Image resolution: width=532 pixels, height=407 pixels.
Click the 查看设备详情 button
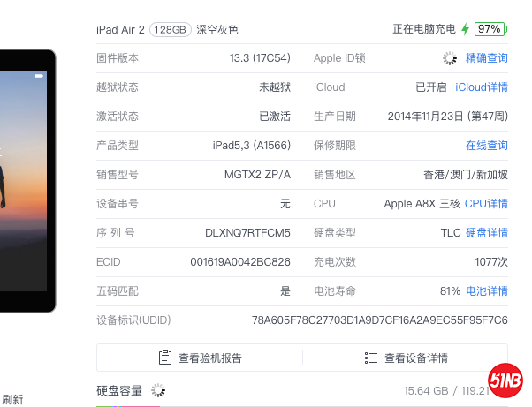pos(406,358)
